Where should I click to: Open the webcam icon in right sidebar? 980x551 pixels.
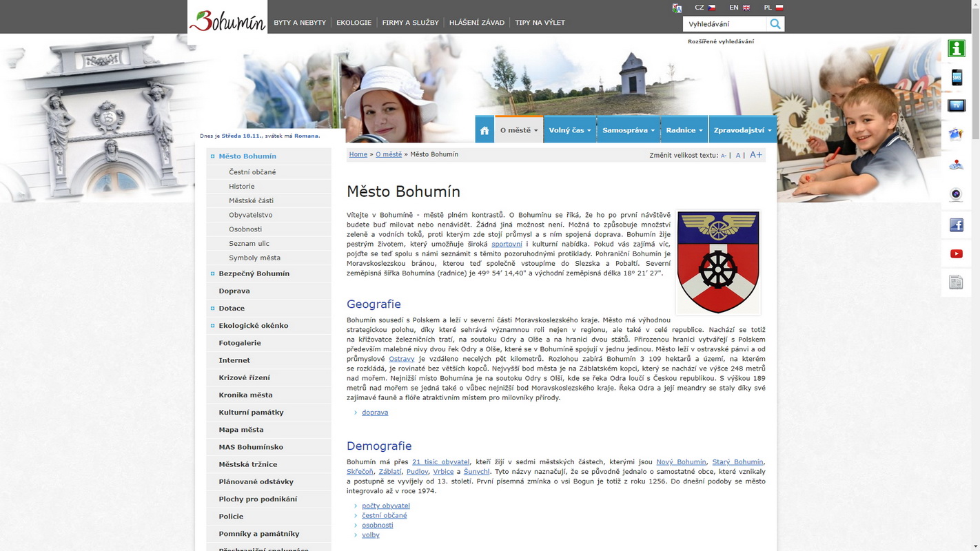point(956,195)
